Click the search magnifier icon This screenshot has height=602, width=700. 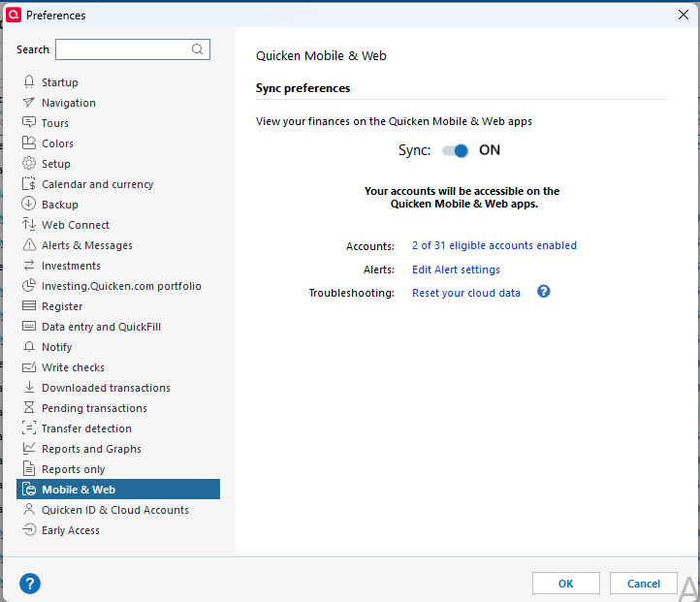click(x=198, y=49)
